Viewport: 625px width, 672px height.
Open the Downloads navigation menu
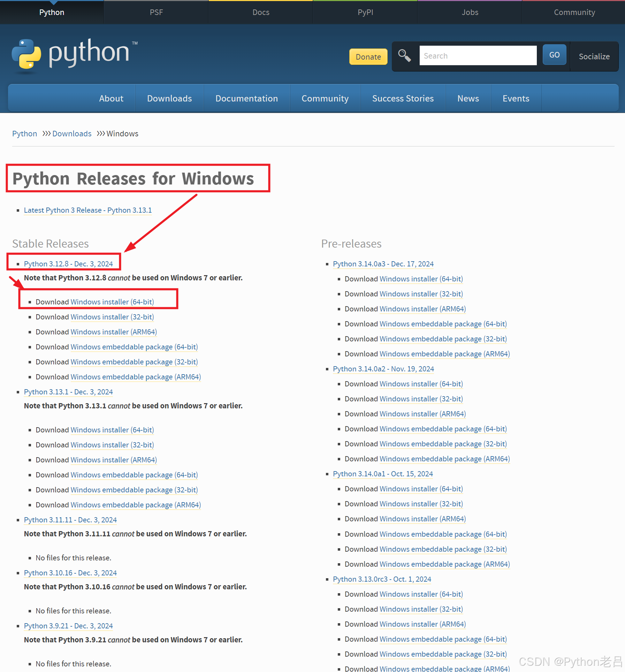pos(169,98)
